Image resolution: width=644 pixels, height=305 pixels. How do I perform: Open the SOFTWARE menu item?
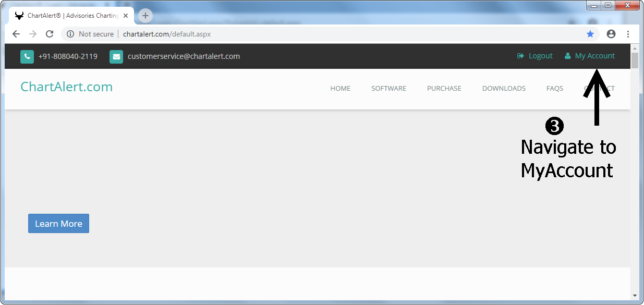(x=388, y=88)
